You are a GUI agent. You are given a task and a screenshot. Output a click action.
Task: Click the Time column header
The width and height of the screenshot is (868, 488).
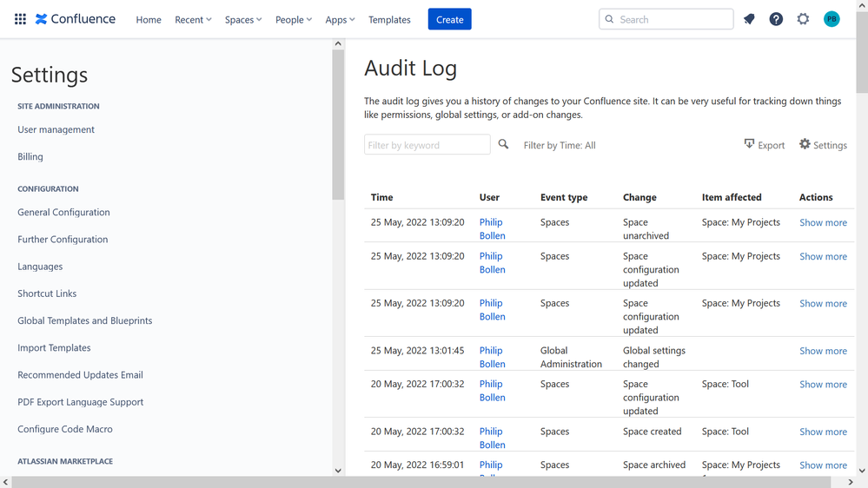(382, 197)
